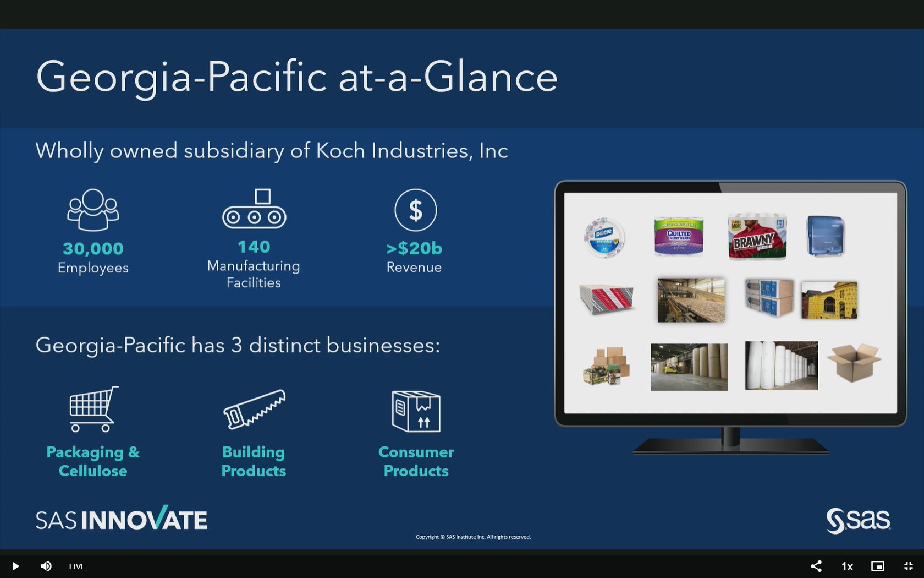The width and height of the screenshot is (924, 578).
Task: Click the conveyor belt manufacturing icon
Action: (254, 209)
